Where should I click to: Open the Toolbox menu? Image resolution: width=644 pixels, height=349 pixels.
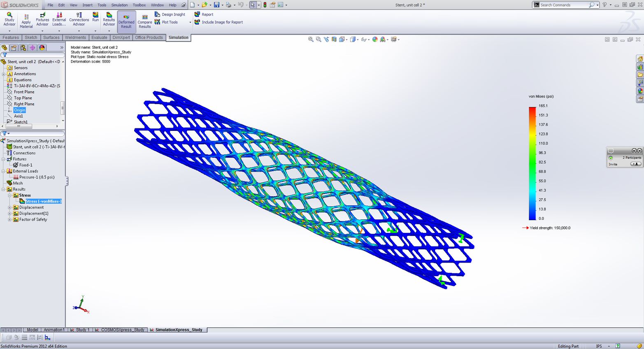pos(139,5)
